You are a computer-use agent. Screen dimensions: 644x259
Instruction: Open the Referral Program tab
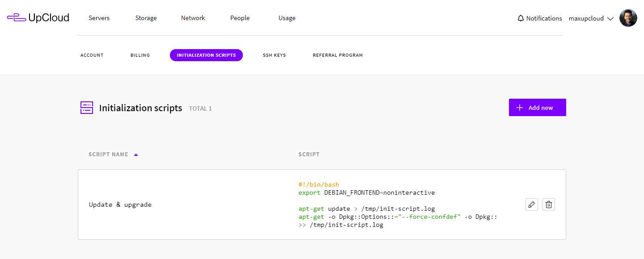[x=338, y=55]
